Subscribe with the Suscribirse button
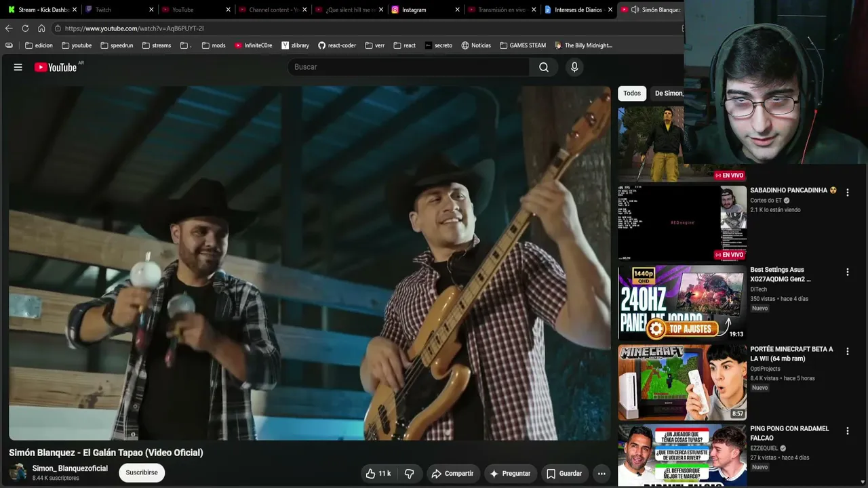Screen dimensions: 868x488 142,472
